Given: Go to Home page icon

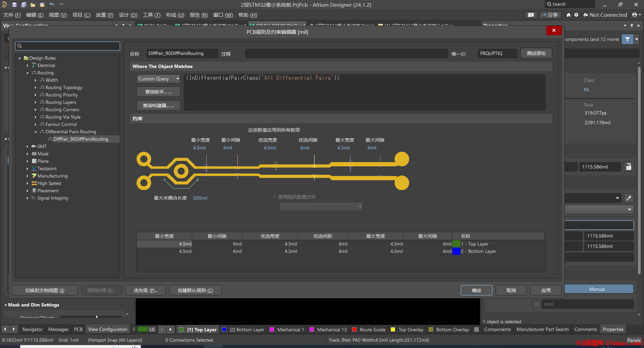Looking at the screenshot, I should pyautogui.click(x=569, y=15).
